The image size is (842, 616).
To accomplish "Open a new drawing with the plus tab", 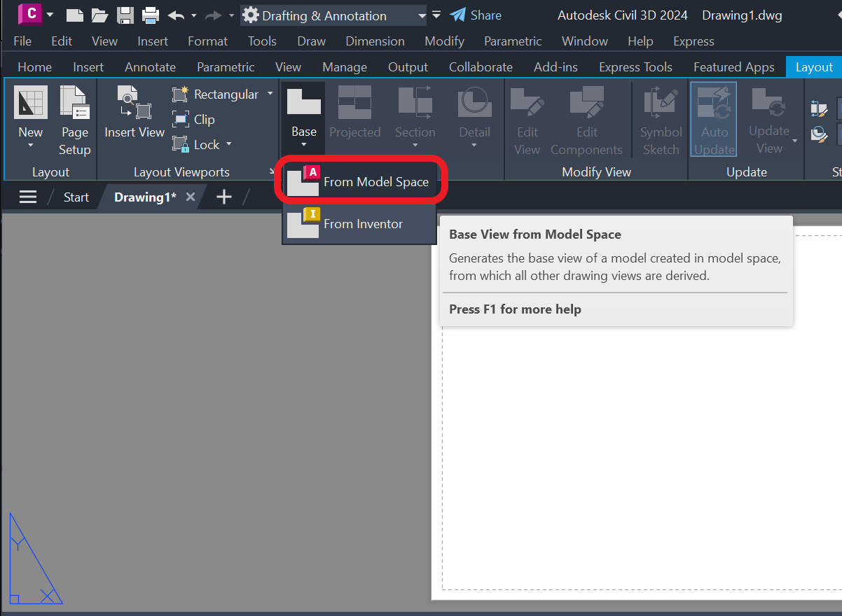I will click(x=223, y=197).
